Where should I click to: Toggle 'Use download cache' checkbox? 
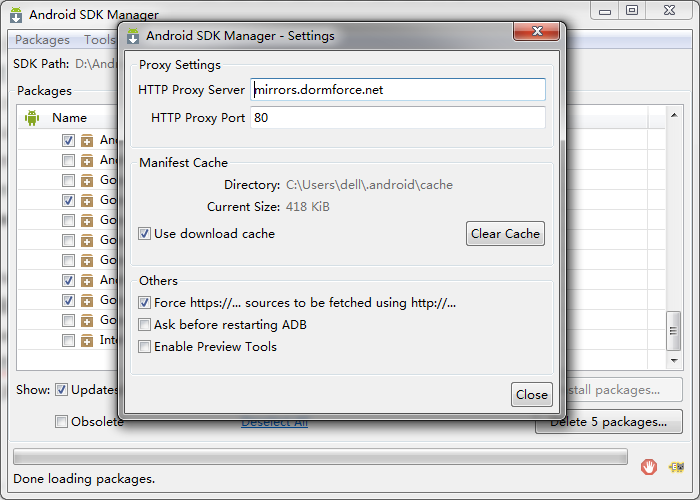click(144, 233)
